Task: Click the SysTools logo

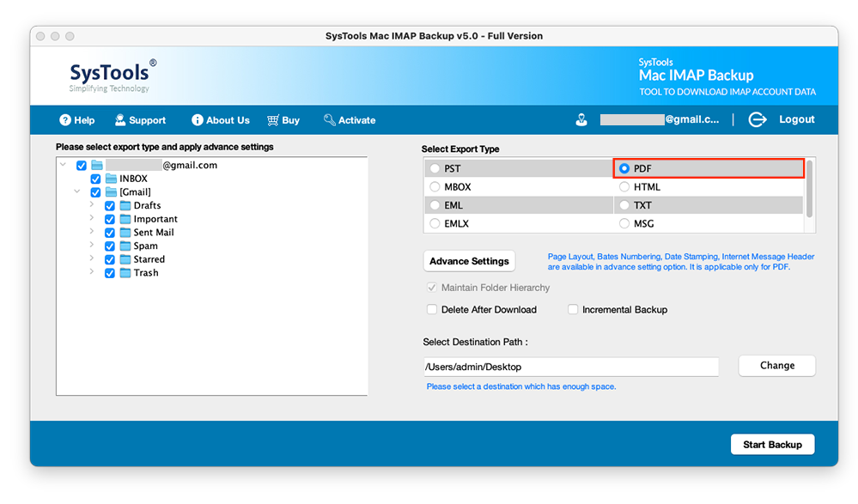Action: pyautogui.click(x=113, y=76)
